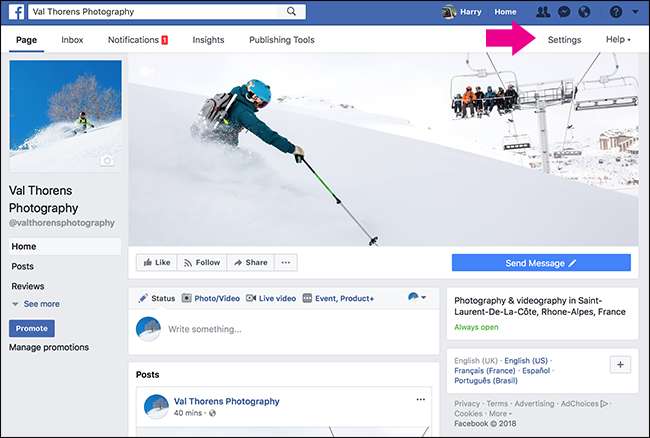The height and width of the screenshot is (438, 650).
Task: Open the globe notifications icon
Action: coord(585,12)
